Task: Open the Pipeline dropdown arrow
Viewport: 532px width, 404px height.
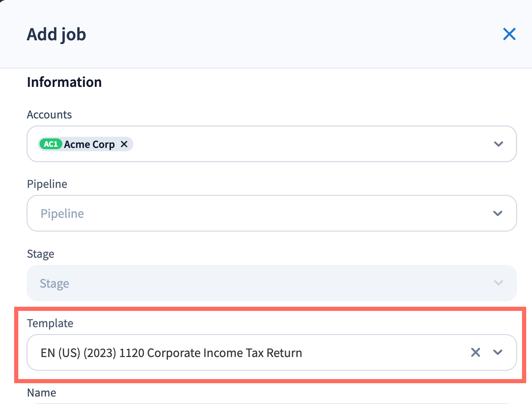Action: (498, 213)
